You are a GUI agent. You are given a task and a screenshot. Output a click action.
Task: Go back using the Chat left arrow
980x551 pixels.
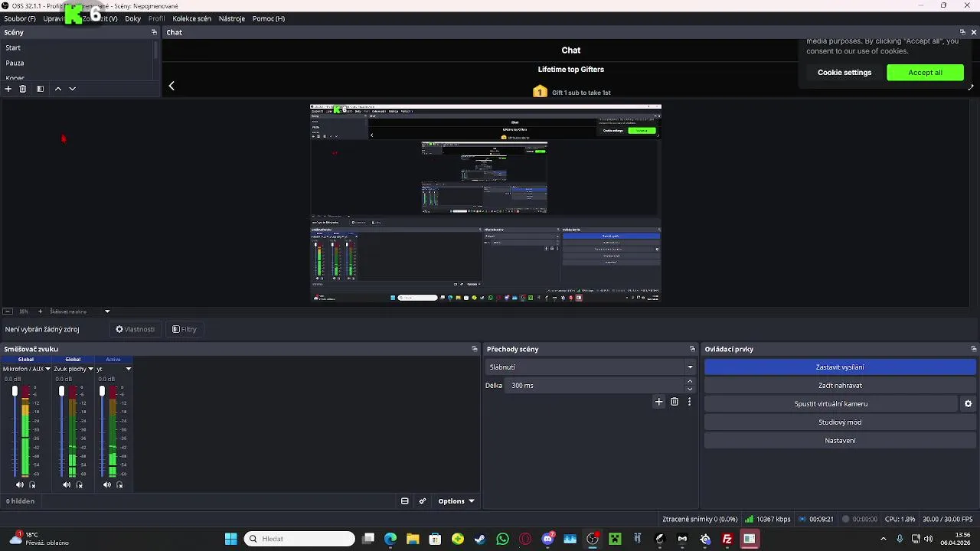point(171,86)
